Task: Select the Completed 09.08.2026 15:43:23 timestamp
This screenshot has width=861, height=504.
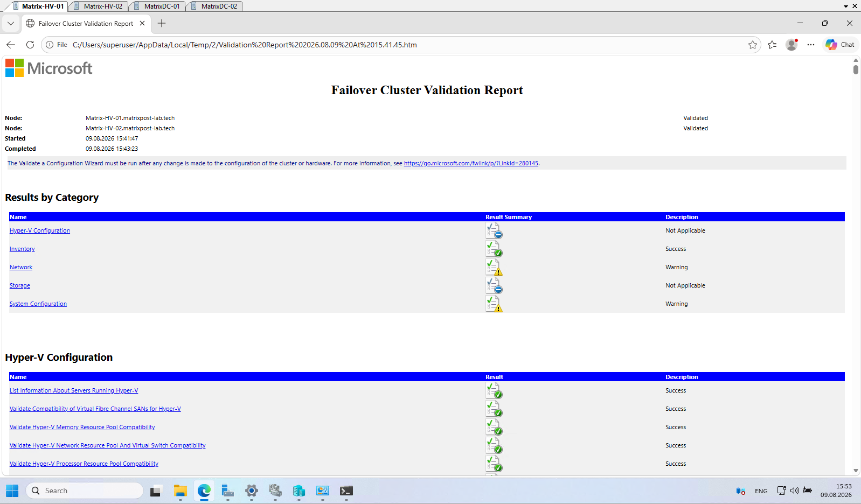Action: click(x=112, y=149)
